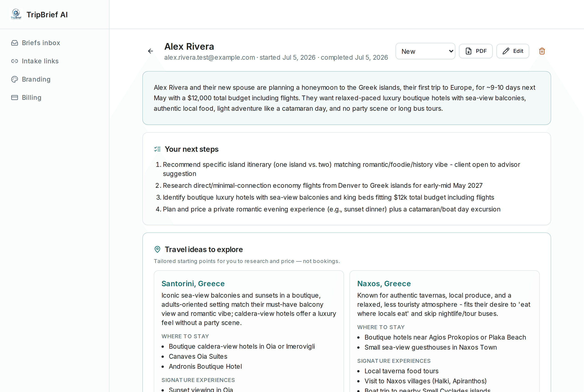Viewport: 584px width, 392px height.
Task: Click the pencil icon in Edit
Action: point(506,51)
